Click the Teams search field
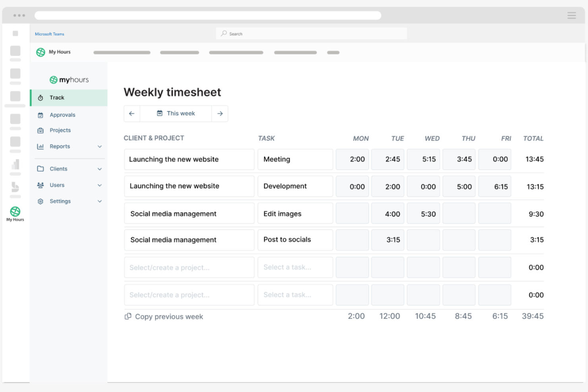Image resolution: width=588 pixels, height=392 pixels. tap(311, 33)
